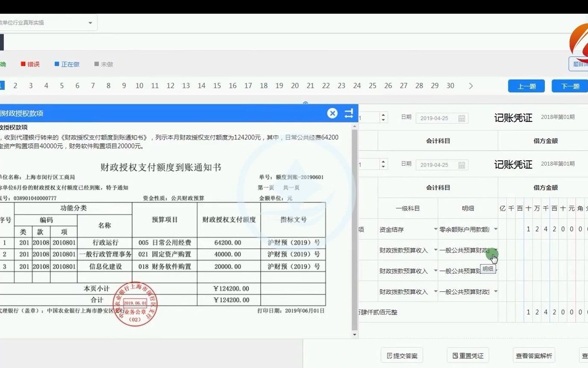Click the 018 财务软件购置 budget item cell

tap(165, 266)
